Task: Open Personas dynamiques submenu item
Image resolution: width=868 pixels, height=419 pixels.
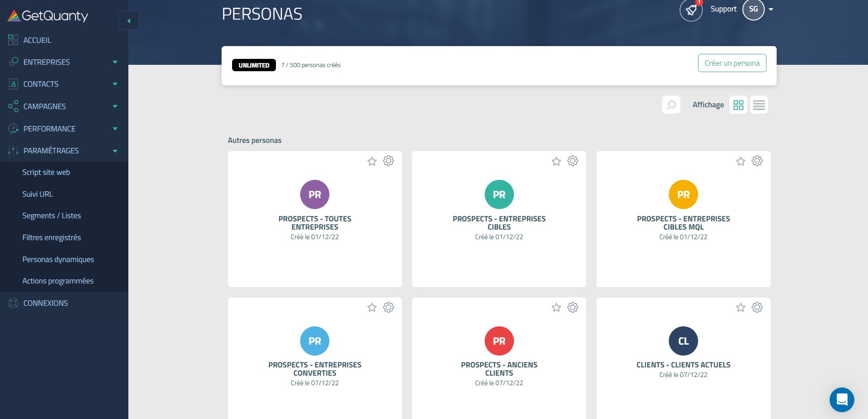Action: (x=58, y=259)
